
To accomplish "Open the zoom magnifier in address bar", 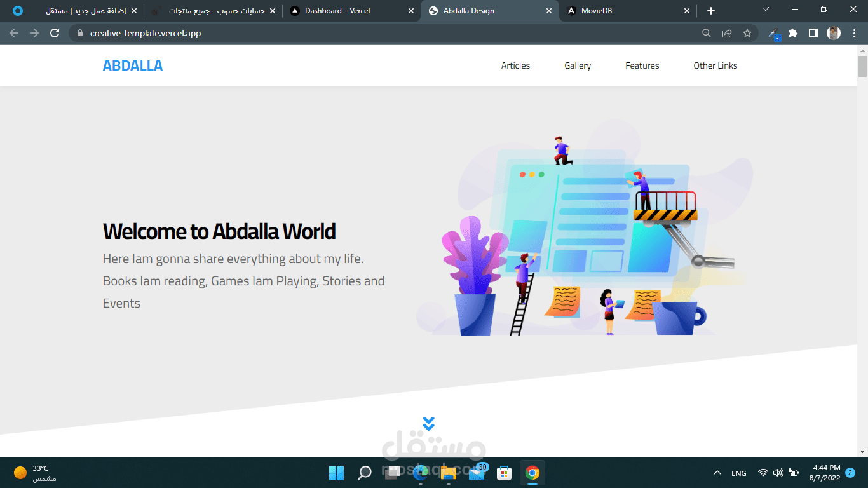I will [707, 33].
